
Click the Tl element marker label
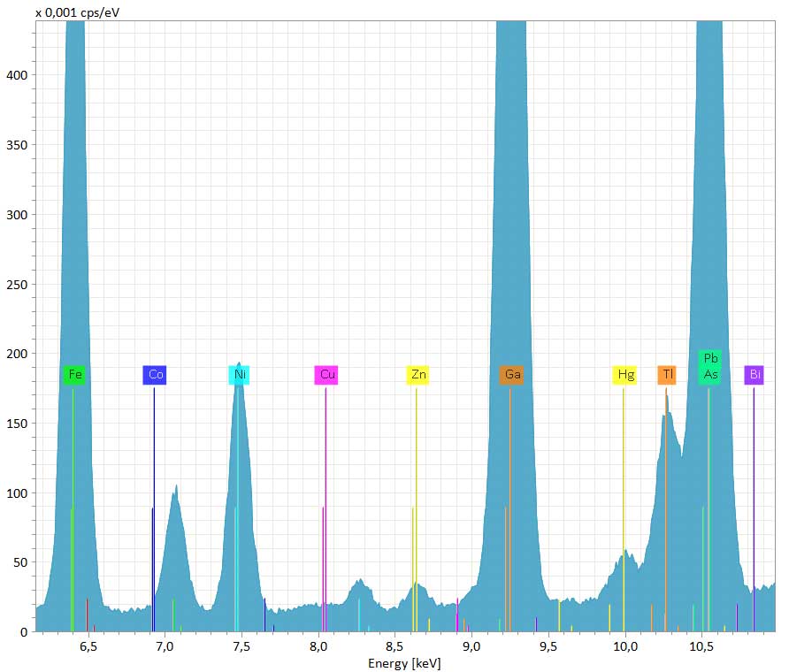666,375
